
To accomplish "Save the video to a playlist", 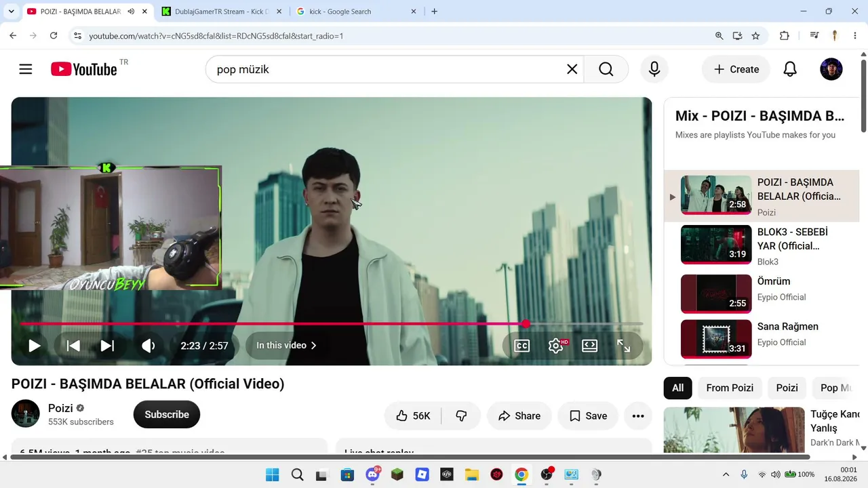I will (588, 415).
